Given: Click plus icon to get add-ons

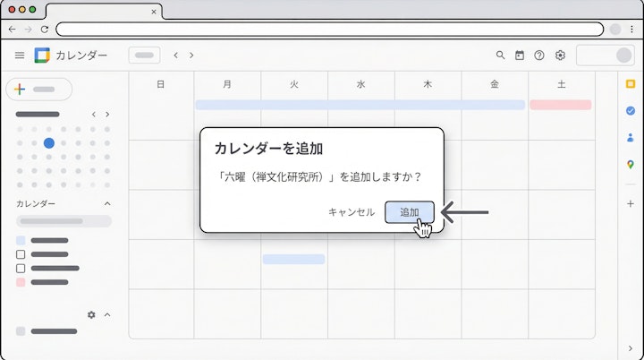Looking at the screenshot, I should [x=631, y=203].
